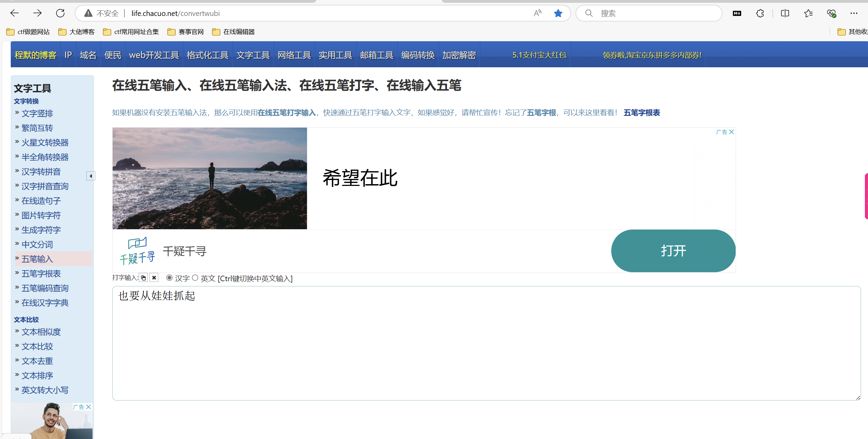Click the 领券啦,淘宝京东拼多多内部券 link
The width and height of the screenshot is (868, 439).
652,55
